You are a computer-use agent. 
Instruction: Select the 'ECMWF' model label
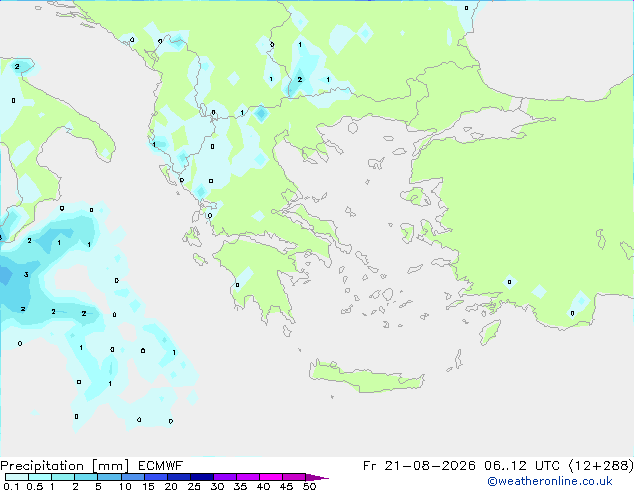(161, 466)
